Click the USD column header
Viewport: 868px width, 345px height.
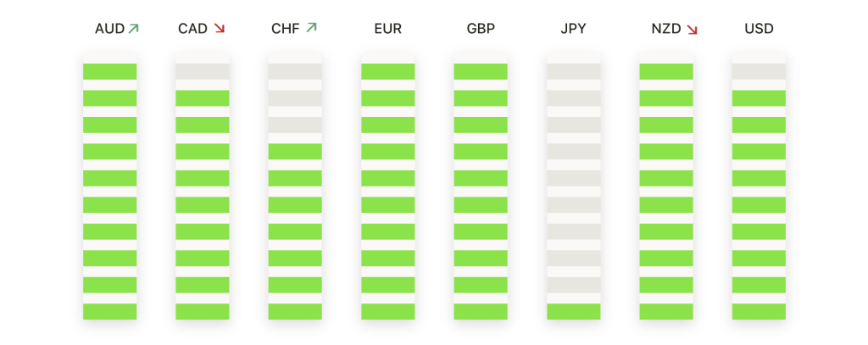(759, 29)
